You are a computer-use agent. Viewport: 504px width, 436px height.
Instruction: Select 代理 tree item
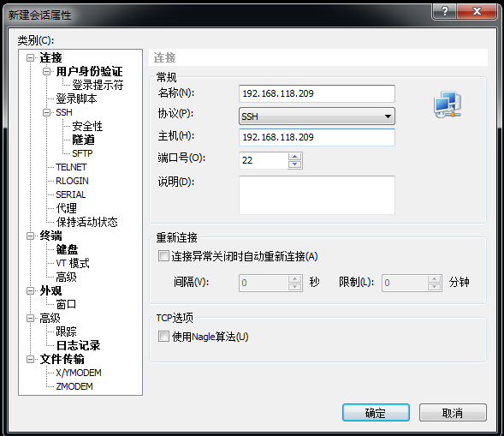66,208
